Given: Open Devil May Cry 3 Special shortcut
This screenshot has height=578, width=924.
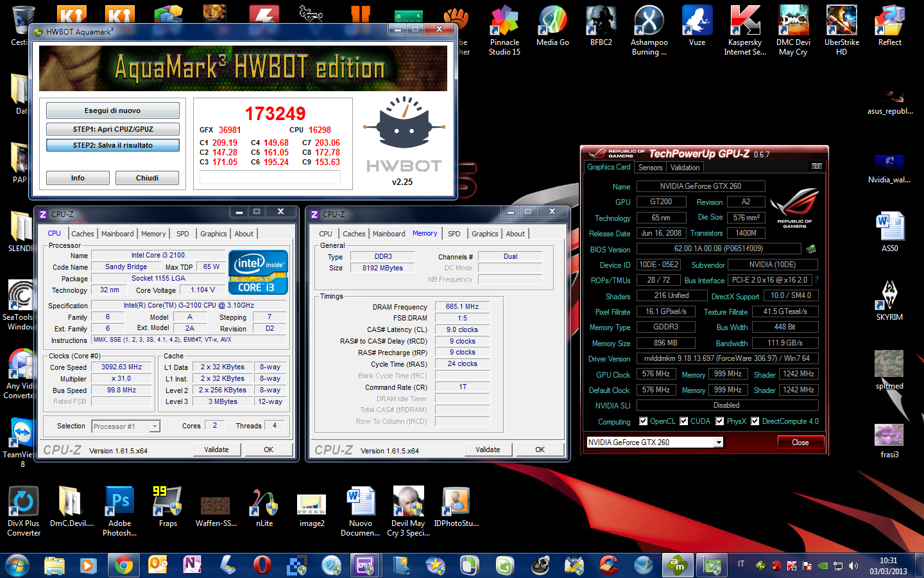Looking at the screenshot, I should click(409, 511).
